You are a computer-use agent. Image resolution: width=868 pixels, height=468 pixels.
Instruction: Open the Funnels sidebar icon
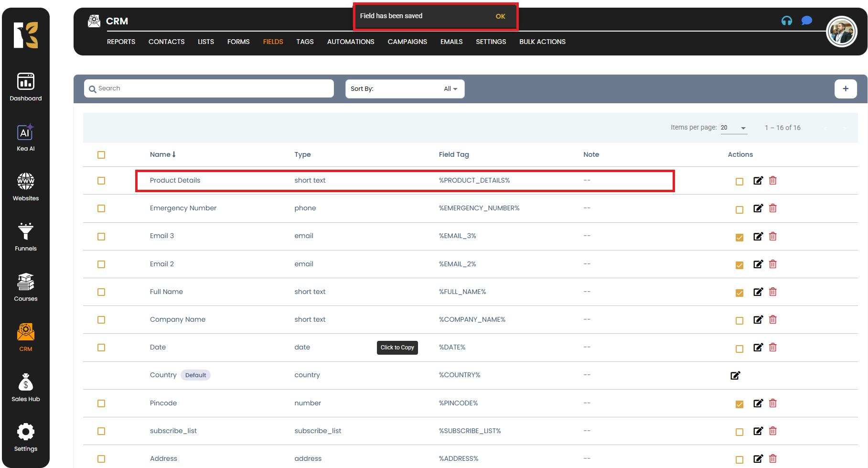pyautogui.click(x=25, y=237)
